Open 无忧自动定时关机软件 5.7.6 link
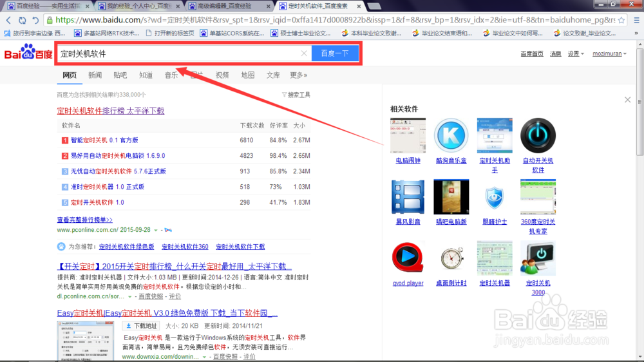The image size is (644, 362). click(118, 171)
